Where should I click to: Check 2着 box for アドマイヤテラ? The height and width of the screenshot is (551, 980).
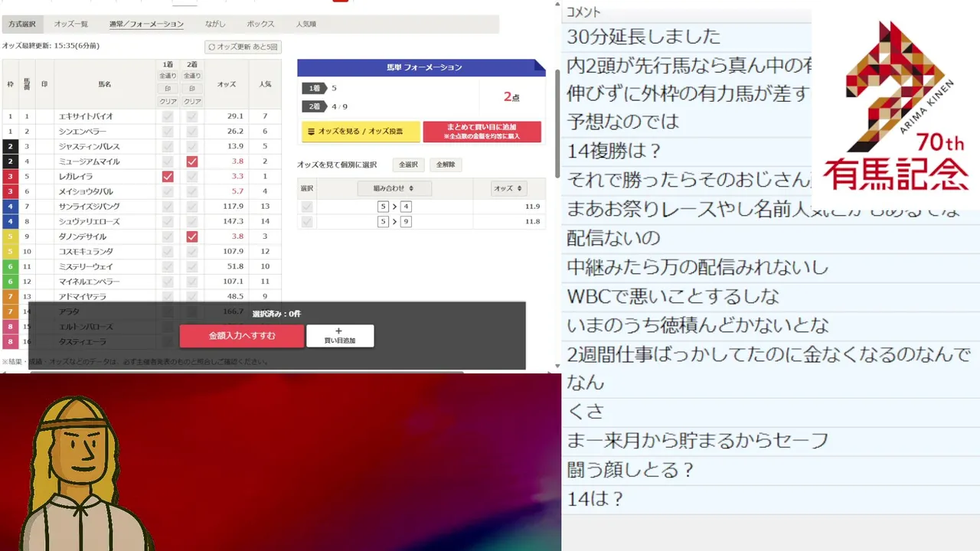pos(192,296)
